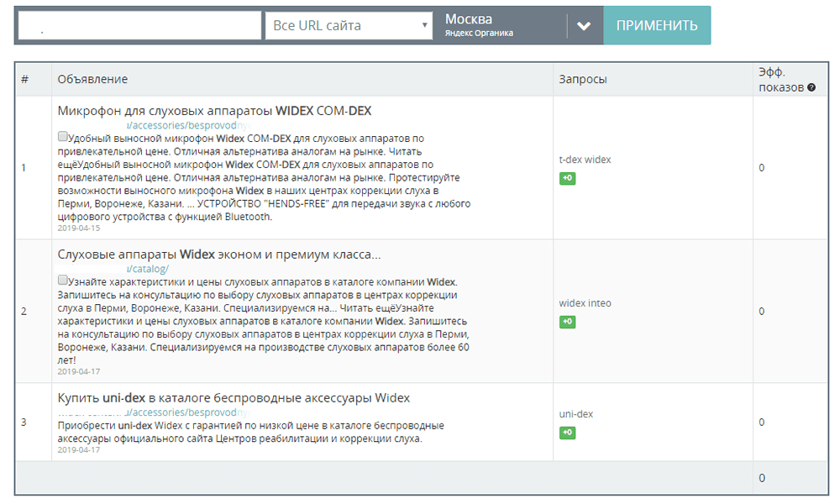This screenshot has height=504, width=840.
Task: Expand the region list with the chevron arrow
Action: (584, 26)
